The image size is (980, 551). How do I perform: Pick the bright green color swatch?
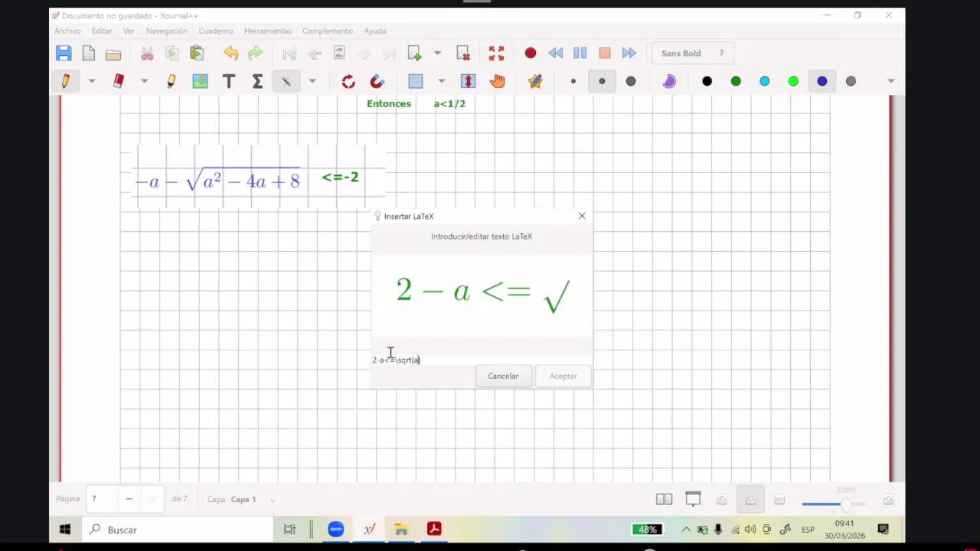pos(793,81)
